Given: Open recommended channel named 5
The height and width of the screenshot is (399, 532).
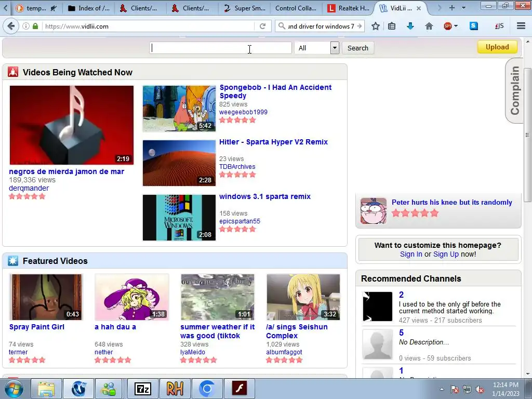Looking at the screenshot, I should coord(402,332).
